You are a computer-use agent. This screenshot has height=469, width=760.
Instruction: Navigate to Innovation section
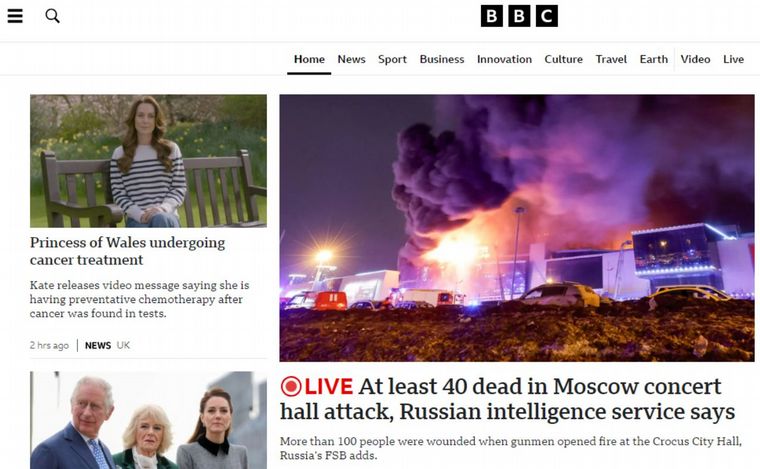pyautogui.click(x=504, y=59)
